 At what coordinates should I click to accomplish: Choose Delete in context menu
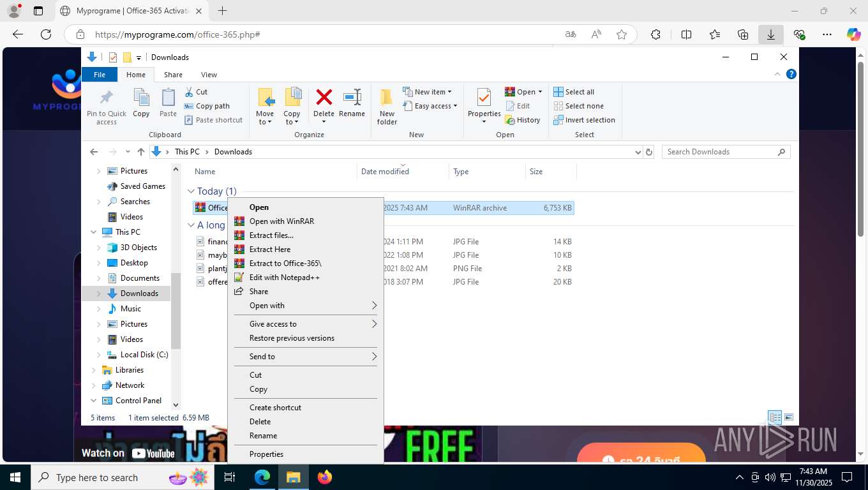[x=305, y=422]
